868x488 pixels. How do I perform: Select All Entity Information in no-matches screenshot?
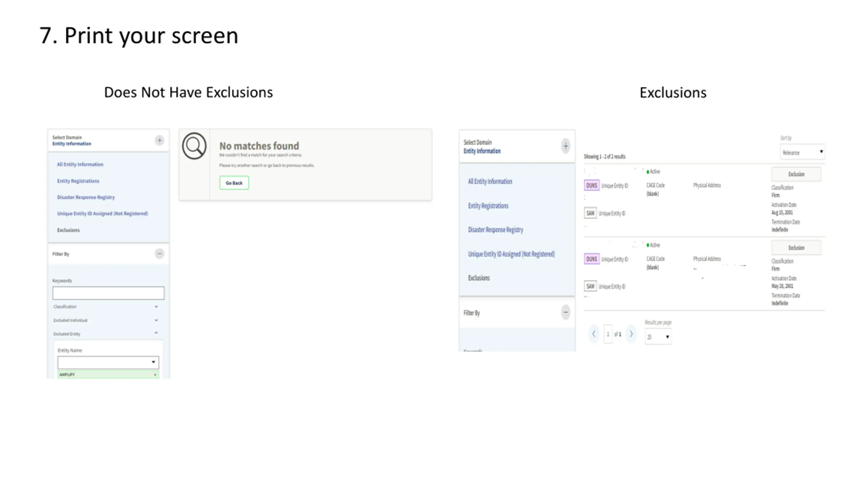[80, 164]
